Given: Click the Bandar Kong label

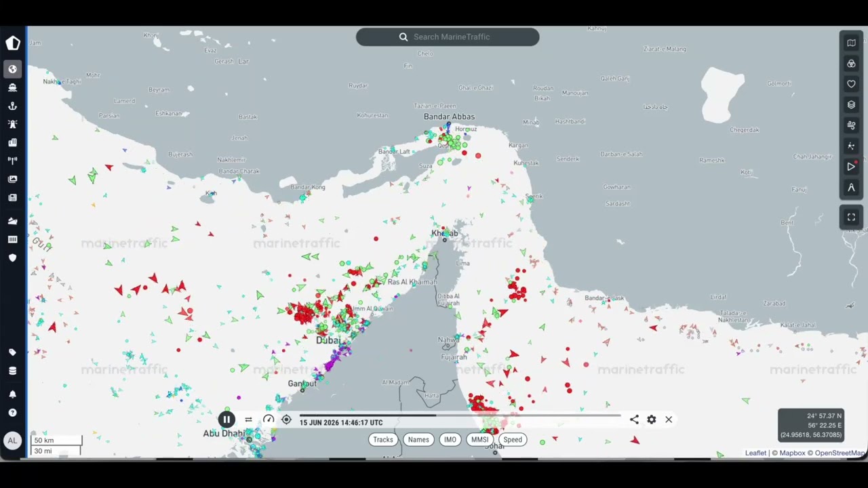Looking at the screenshot, I should [x=308, y=187].
